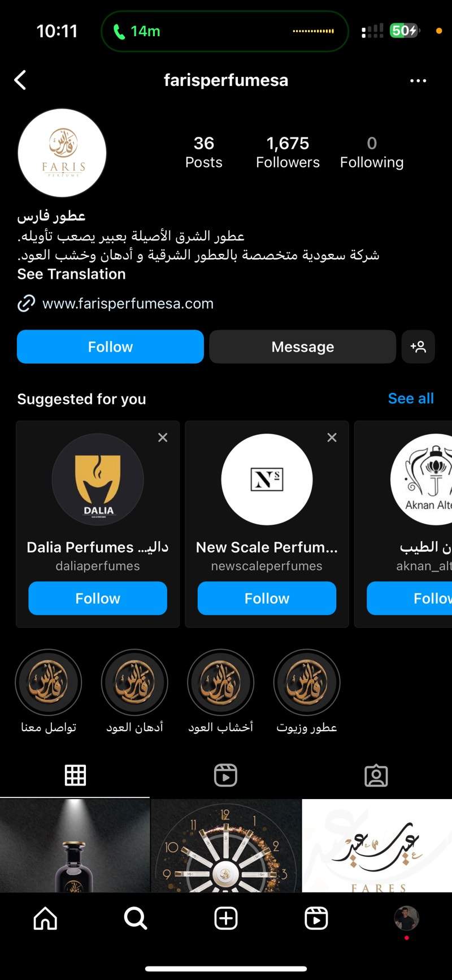Tap the Message button
The image size is (452, 980).
pos(302,347)
